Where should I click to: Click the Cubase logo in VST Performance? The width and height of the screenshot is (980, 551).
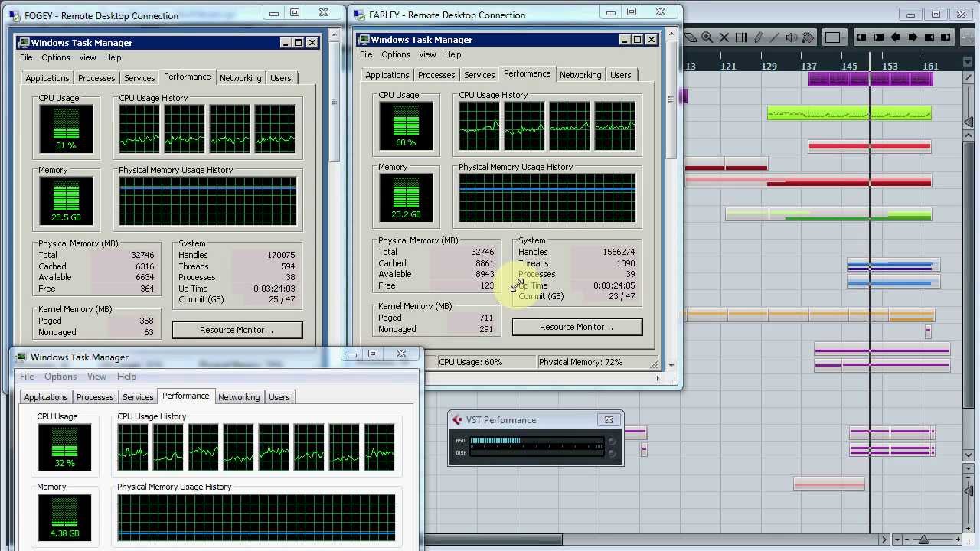pyautogui.click(x=457, y=419)
